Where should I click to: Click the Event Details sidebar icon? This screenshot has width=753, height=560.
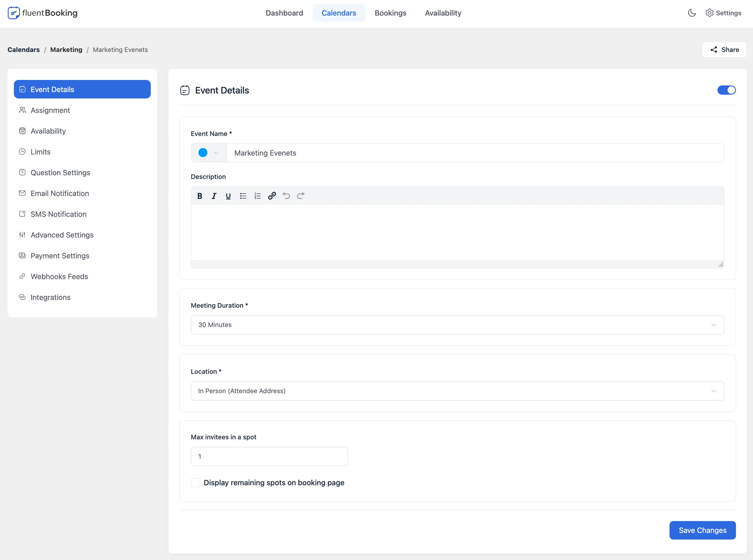pos(23,89)
